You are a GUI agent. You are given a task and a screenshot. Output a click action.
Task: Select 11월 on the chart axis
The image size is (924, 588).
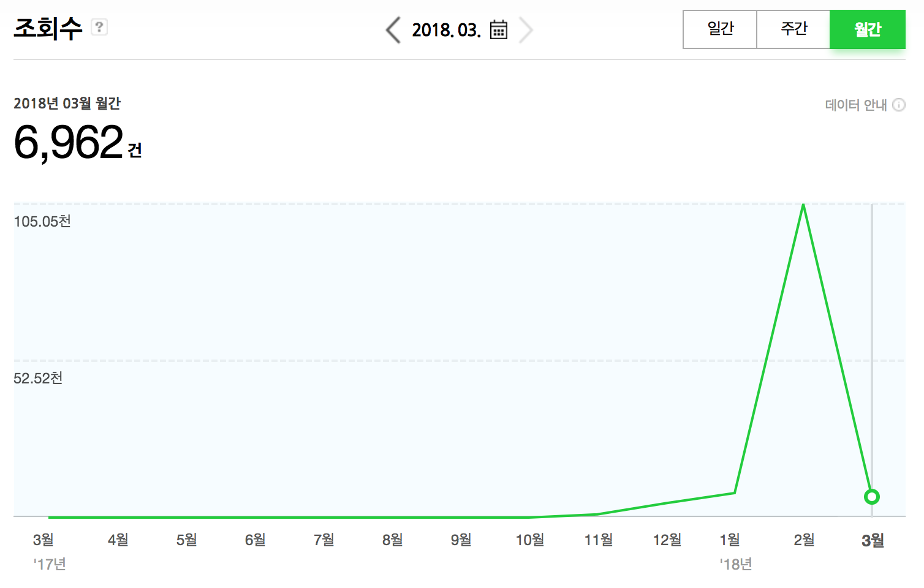coord(598,540)
